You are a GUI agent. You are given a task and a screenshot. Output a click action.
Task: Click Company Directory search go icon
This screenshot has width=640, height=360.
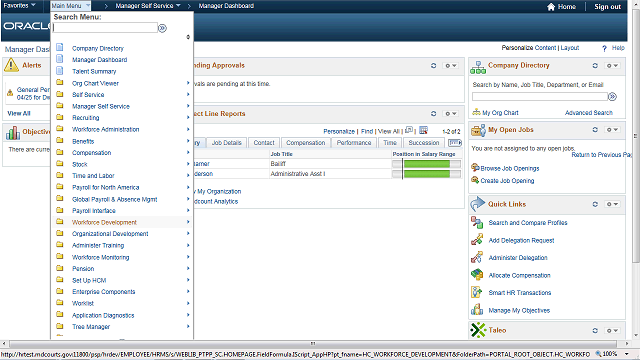coord(612,97)
